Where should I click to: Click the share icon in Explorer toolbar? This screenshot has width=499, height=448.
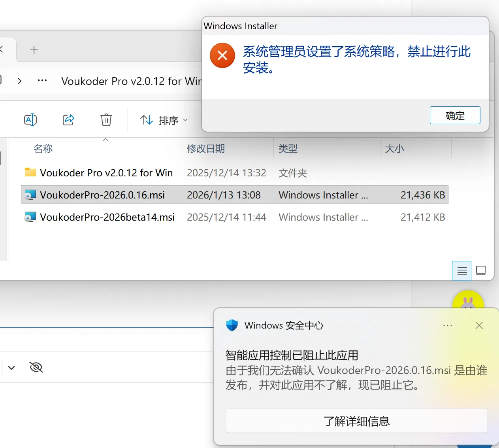pos(68,120)
